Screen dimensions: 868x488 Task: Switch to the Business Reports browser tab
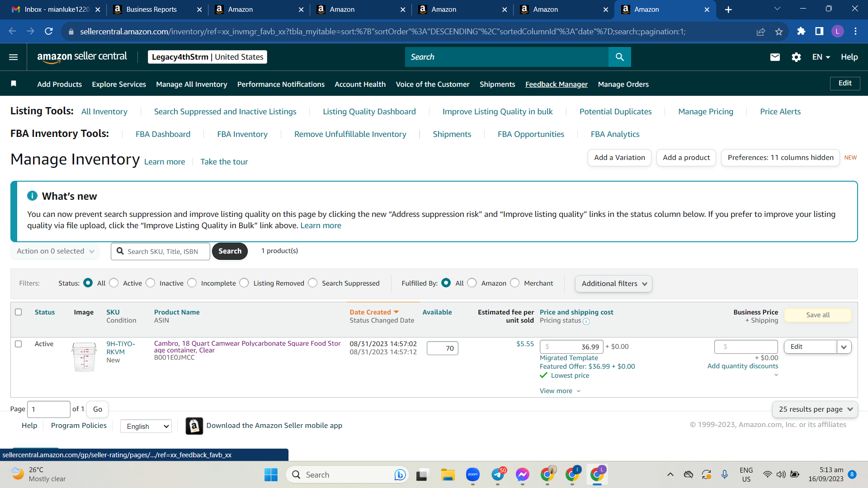pos(156,9)
